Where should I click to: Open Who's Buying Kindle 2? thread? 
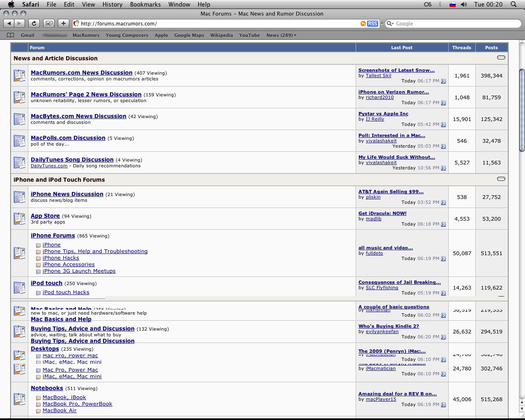point(389,326)
